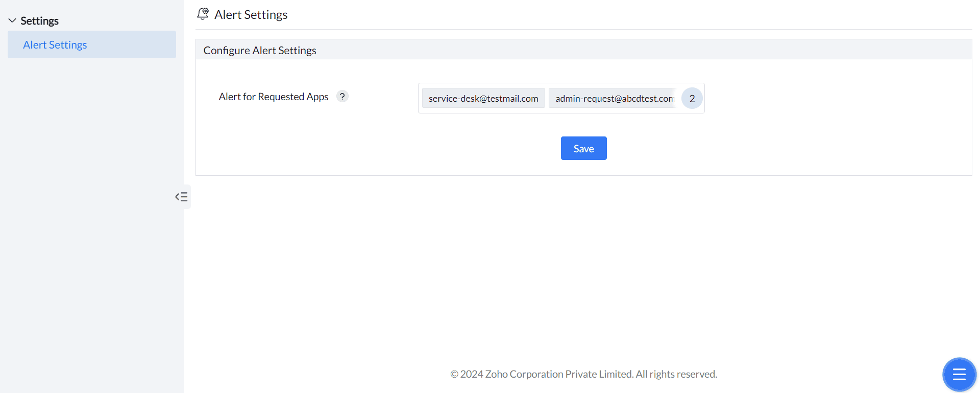Collapse the sidebar with the arrow-lines icon

pos(182,197)
